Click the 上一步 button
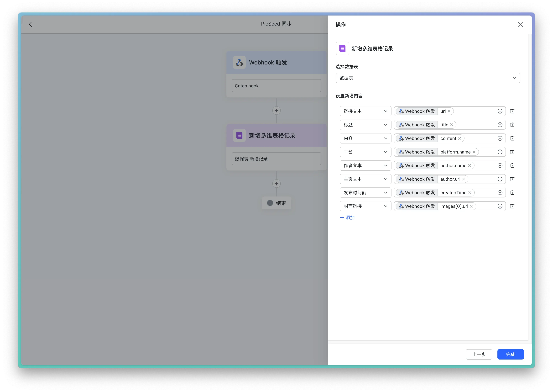The width and height of the screenshot is (553, 392). pos(479,354)
